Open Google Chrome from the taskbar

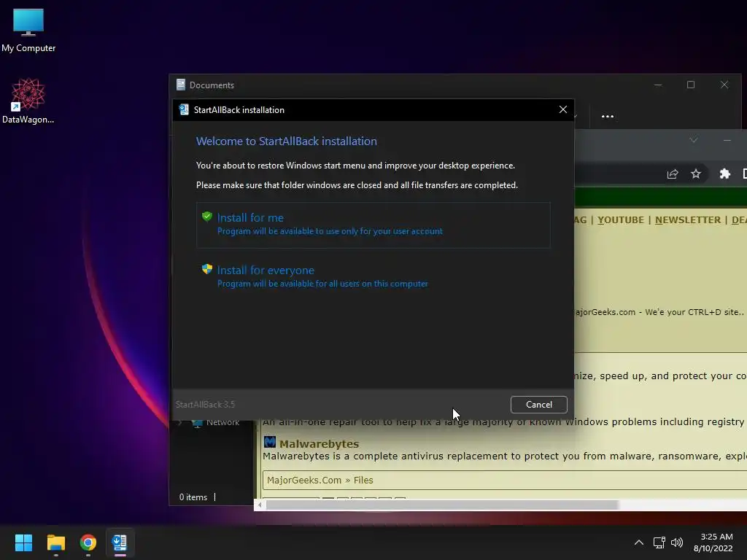(x=88, y=542)
